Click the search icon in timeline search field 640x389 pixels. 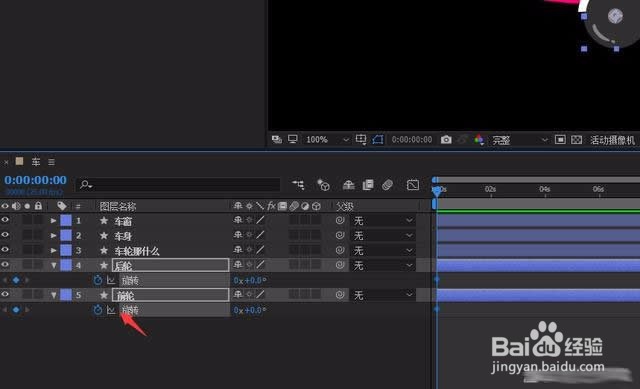(x=86, y=185)
